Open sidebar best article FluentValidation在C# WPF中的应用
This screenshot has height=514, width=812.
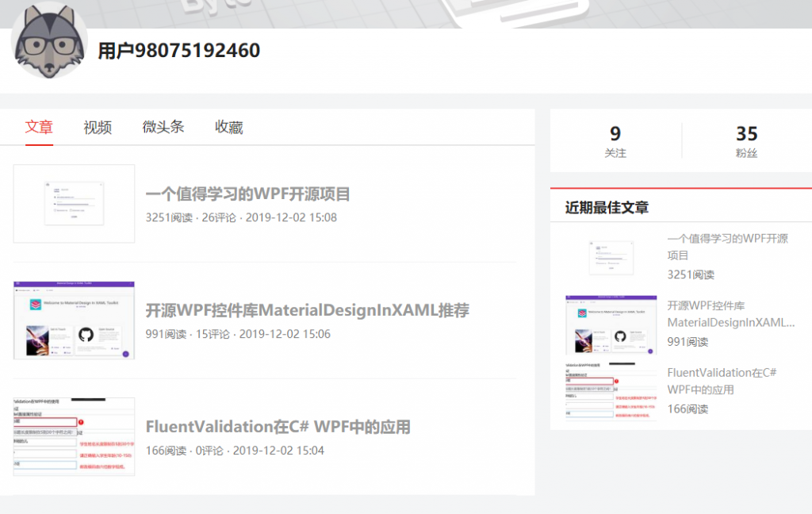[x=722, y=381]
